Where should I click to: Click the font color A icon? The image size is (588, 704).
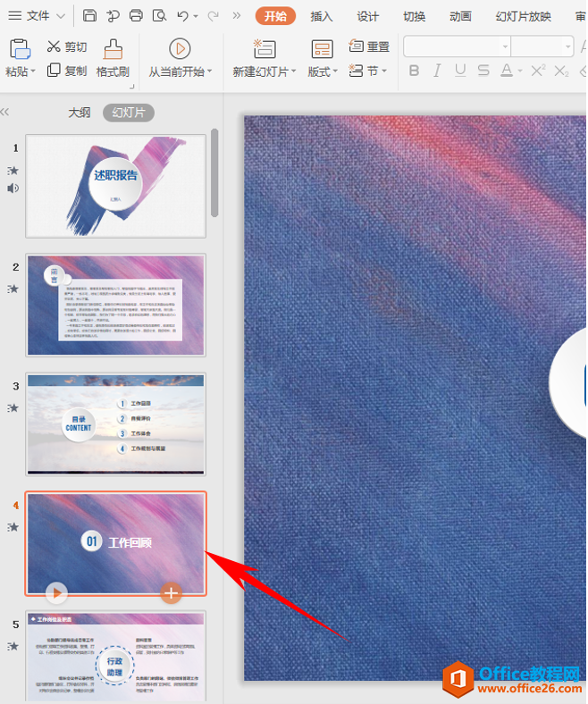click(x=507, y=71)
